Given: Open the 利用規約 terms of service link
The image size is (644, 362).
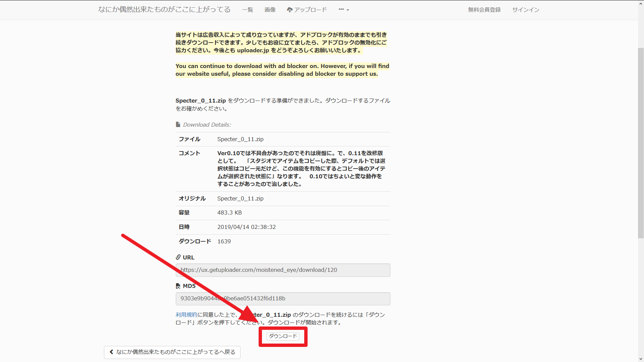Looking at the screenshot, I should click(x=186, y=315).
